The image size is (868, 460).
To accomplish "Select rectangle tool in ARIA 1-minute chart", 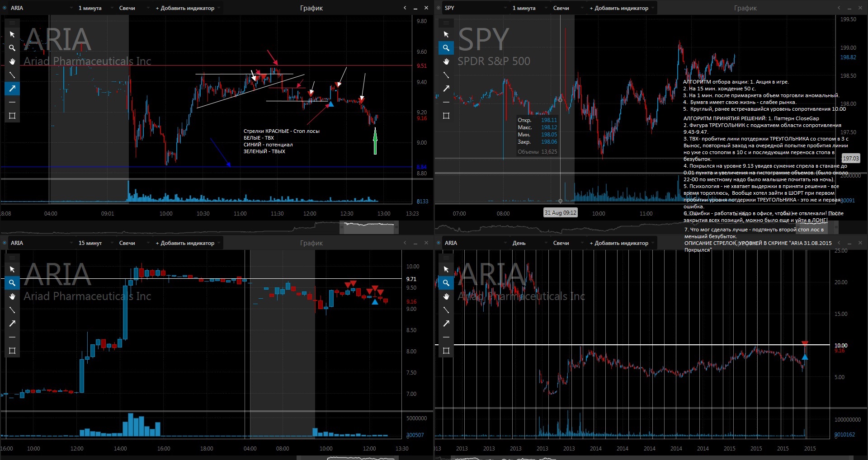I will (x=12, y=116).
